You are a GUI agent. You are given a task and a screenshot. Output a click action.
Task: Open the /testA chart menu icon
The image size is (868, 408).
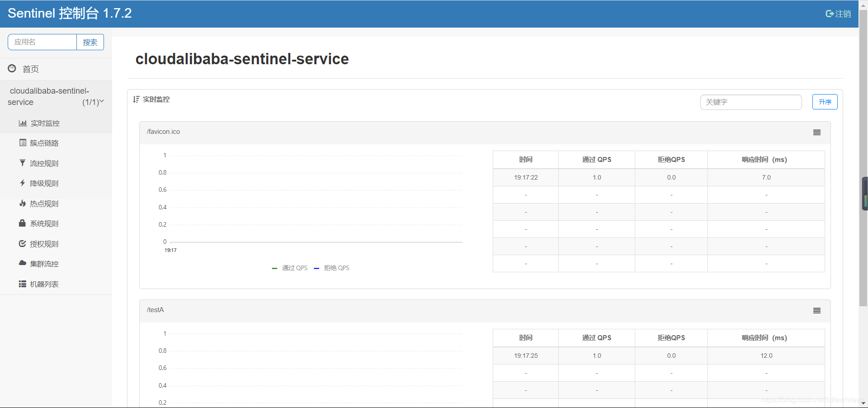(817, 311)
